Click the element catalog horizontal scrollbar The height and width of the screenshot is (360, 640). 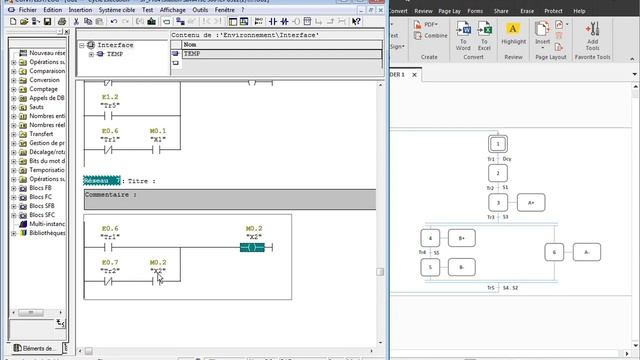click(x=37, y=312)
